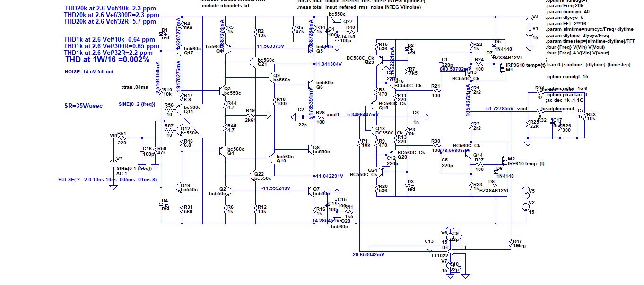
Task: Select resistor R18 100k
Action: click(x=275, y=100)
